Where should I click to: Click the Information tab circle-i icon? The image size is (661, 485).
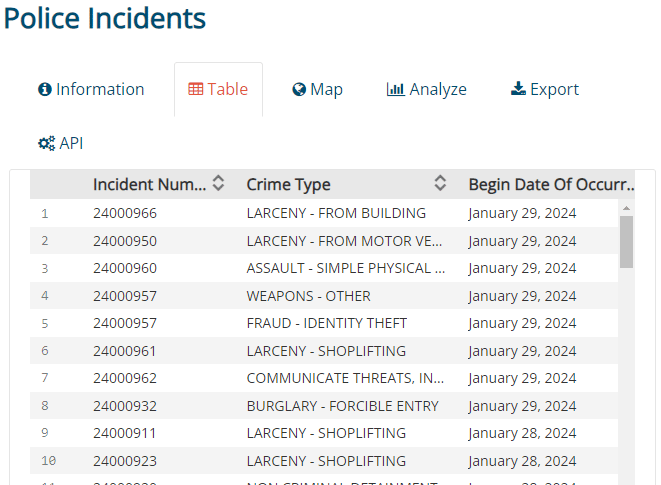[x=45, y=90]
